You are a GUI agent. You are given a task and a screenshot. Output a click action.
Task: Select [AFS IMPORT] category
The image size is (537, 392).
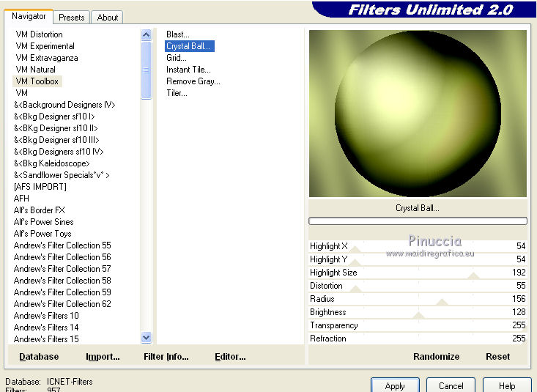40,187
